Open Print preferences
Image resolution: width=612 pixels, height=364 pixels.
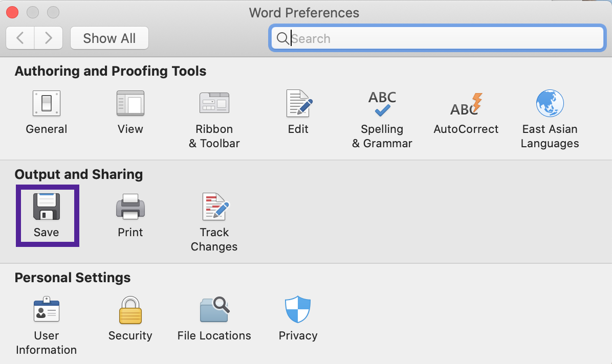tap(130, 216)
